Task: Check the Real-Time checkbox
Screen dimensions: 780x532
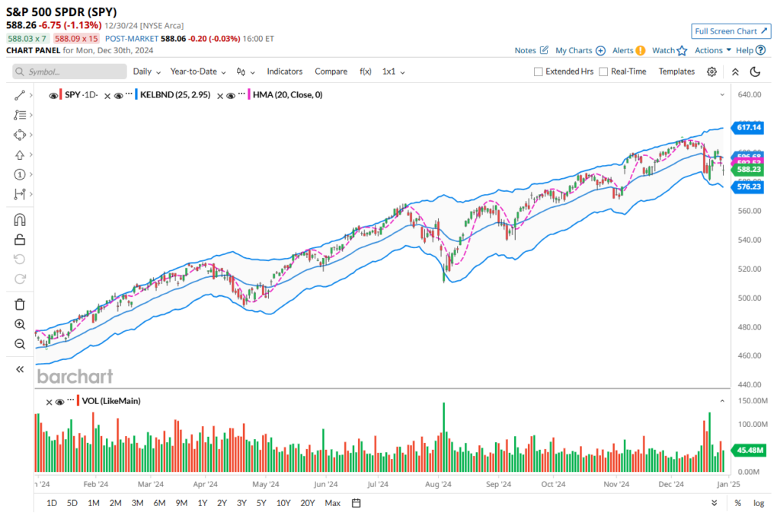Action: tap(603, 72)
